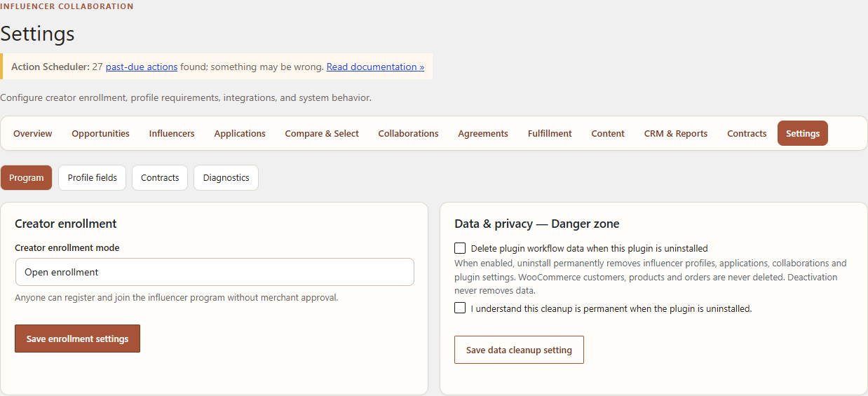Switch to the Diagnostics sub-tab
This screenshot has width=868, height=396.
point(226,177)
